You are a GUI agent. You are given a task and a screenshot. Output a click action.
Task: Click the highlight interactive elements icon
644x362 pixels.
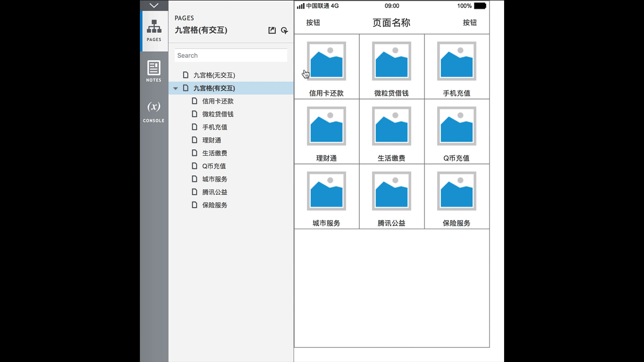click(285, 31)
